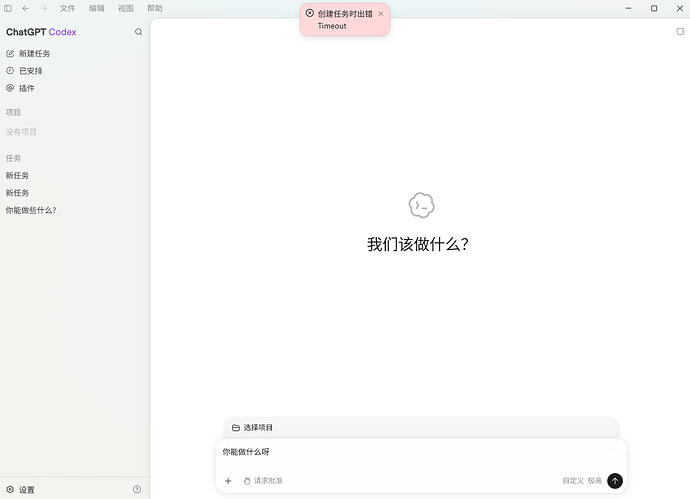Click the 新建任务 pencil icon
Screen dimensions: 690x499
click(x=10, y=53)
